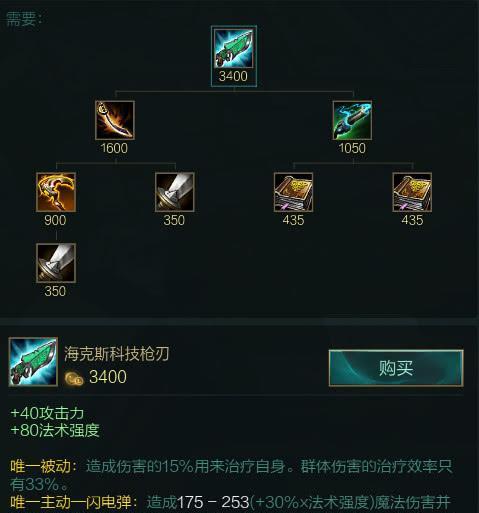Click the 1050 price label

(x=352, y=148)
